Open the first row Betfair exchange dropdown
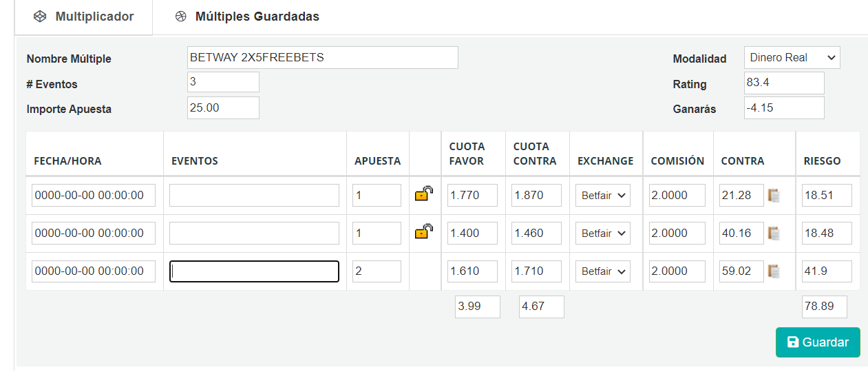The image size is (868, 372). coord(603,196)
